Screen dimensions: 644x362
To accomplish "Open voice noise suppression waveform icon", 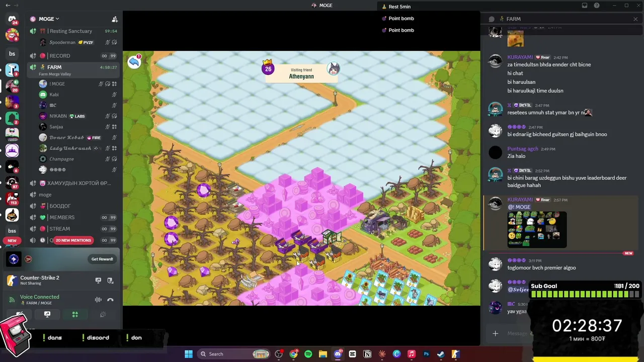I will (x=98, y=300).
